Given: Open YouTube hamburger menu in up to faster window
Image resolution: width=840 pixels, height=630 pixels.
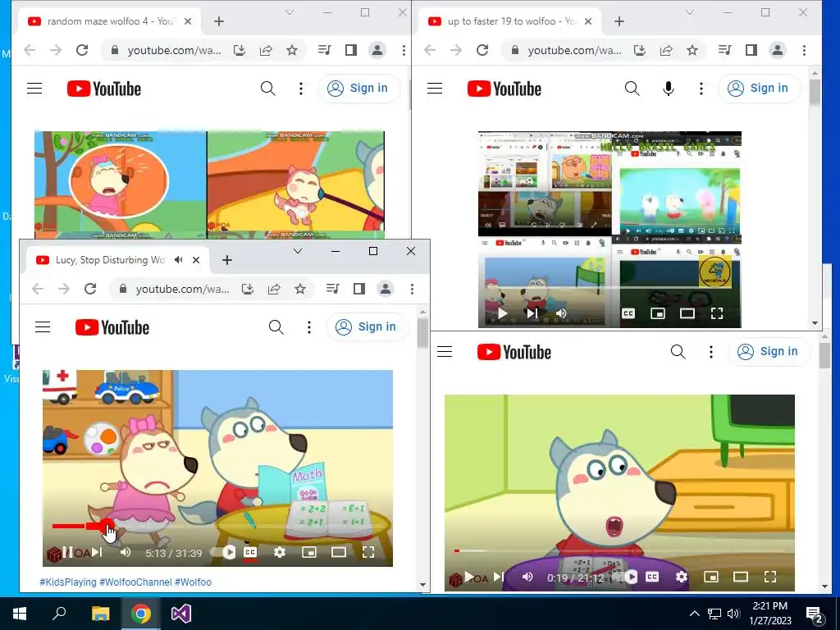Looking at the screenshot, I should point(435,88).
